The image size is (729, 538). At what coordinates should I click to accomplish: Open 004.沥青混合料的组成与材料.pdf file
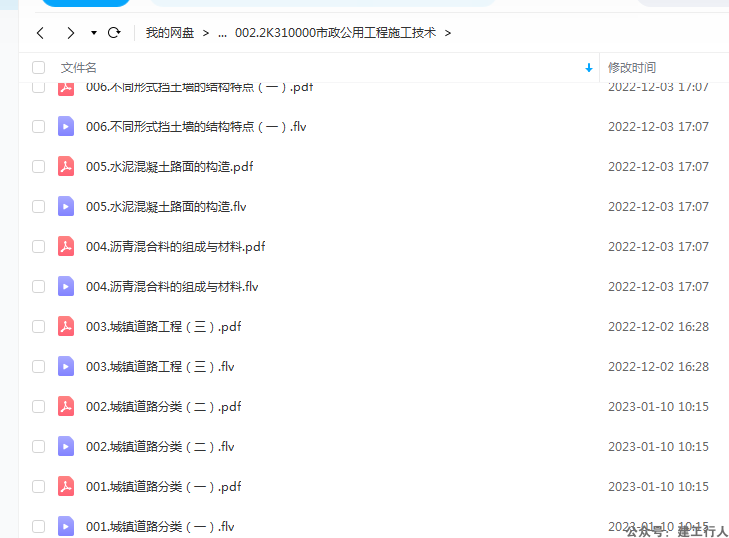[x=175, y=246]
